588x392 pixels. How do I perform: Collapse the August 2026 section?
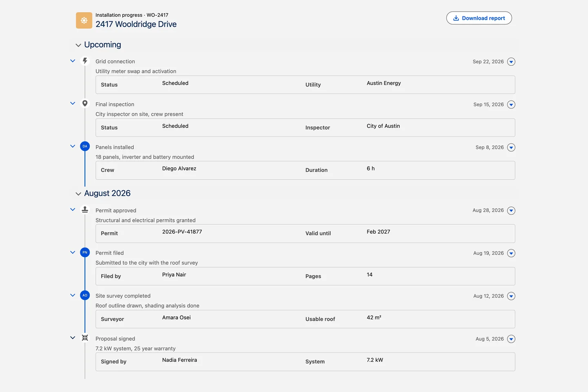[x=78, y=194]
